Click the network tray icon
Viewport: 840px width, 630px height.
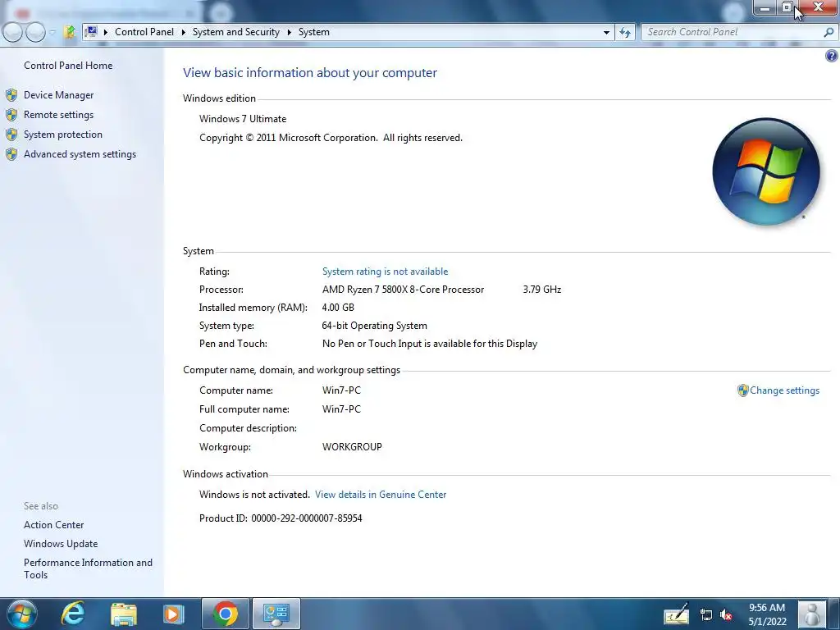(x=706, y=615)
